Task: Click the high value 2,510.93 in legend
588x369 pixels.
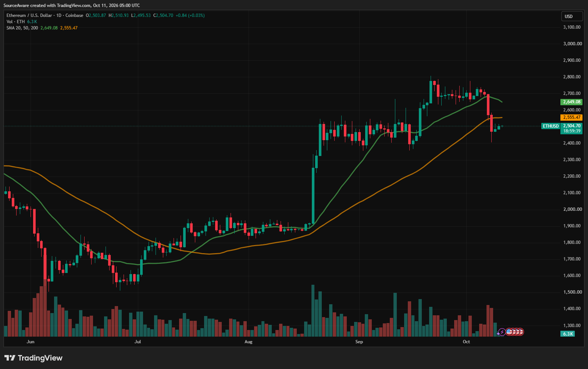Action: coord(120,15)
